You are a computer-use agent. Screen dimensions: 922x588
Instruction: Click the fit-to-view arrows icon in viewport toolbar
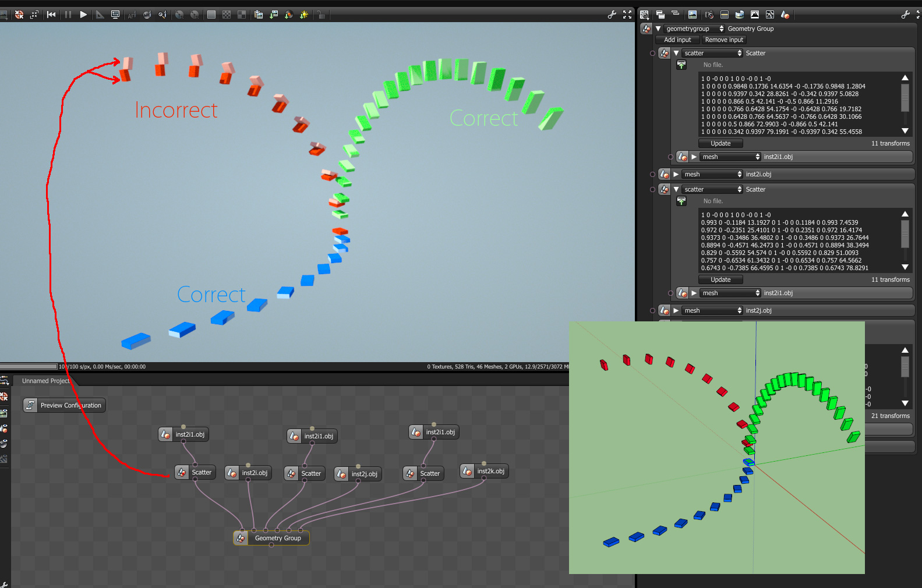(x=34, y=15)
